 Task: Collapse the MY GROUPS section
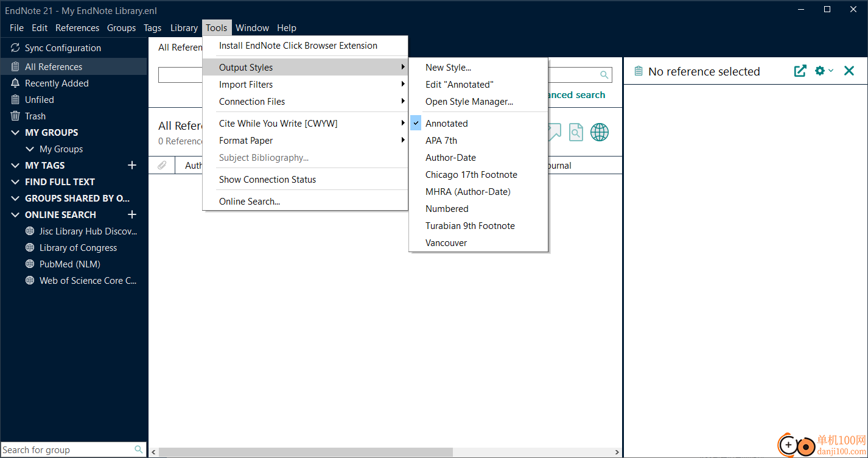pos(16,133)
